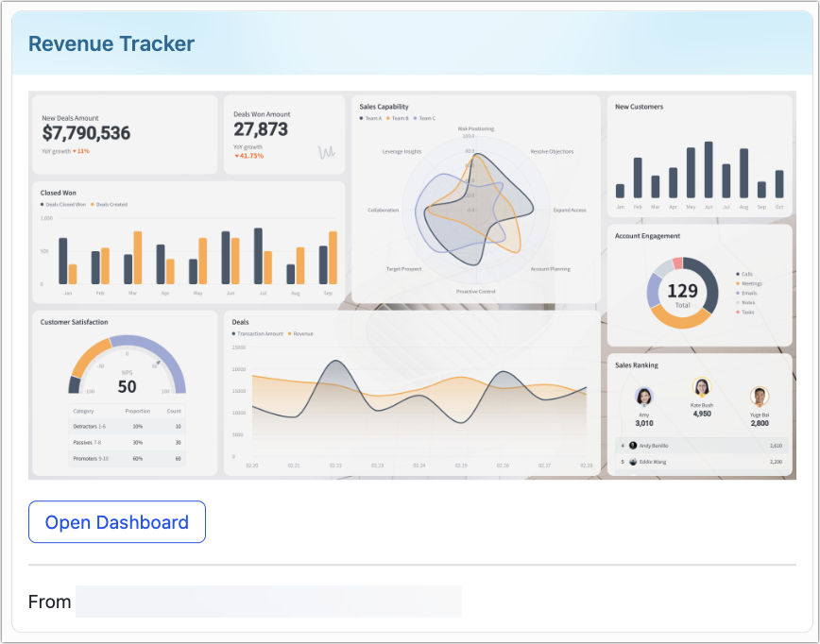This screenshot has width=820, height=644.
Task: Click the From input field
Action: tap(267, 602)
